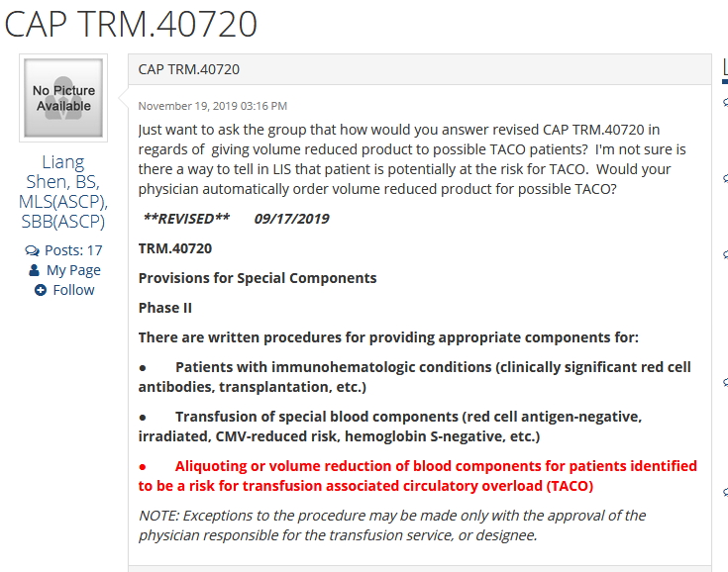Click the Transfusion of special blood components bullet

(390, 427)
